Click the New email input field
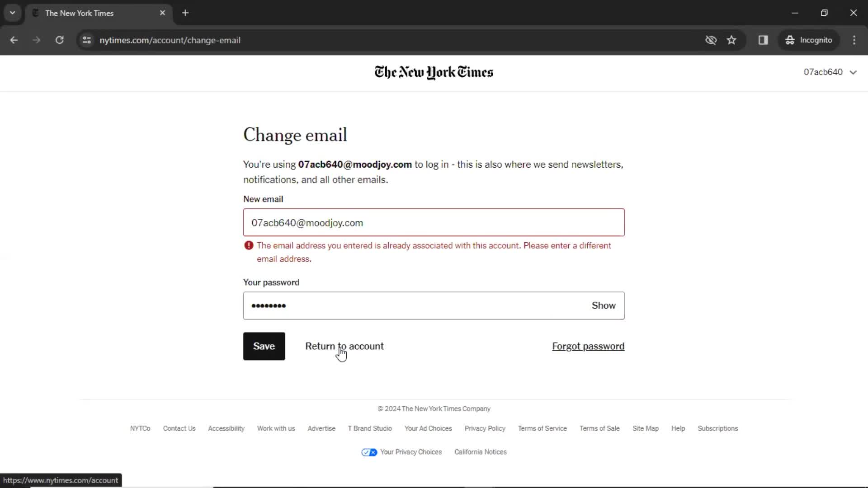 (434, 222)
